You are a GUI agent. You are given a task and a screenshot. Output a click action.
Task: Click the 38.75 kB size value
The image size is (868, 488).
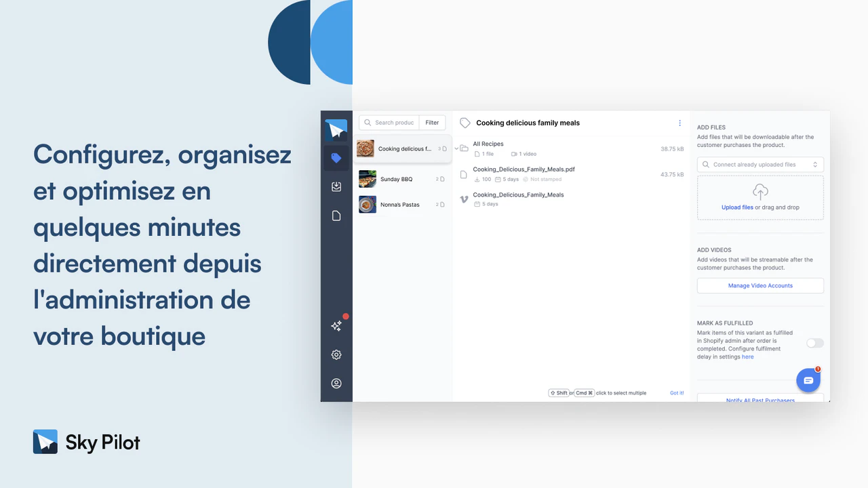tap(672, 148)
